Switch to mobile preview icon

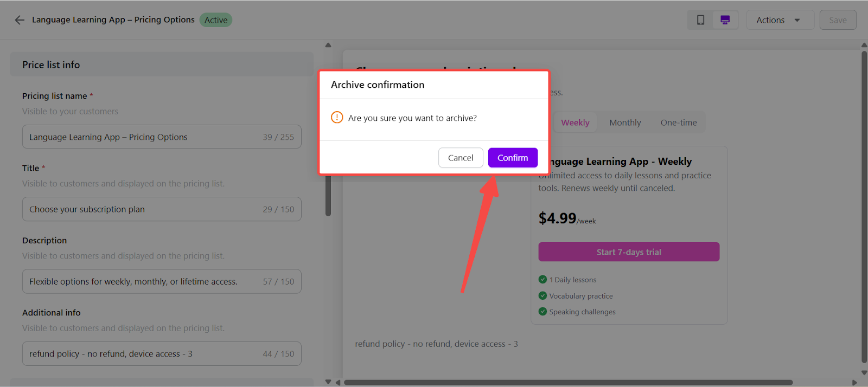coord(700,20)
